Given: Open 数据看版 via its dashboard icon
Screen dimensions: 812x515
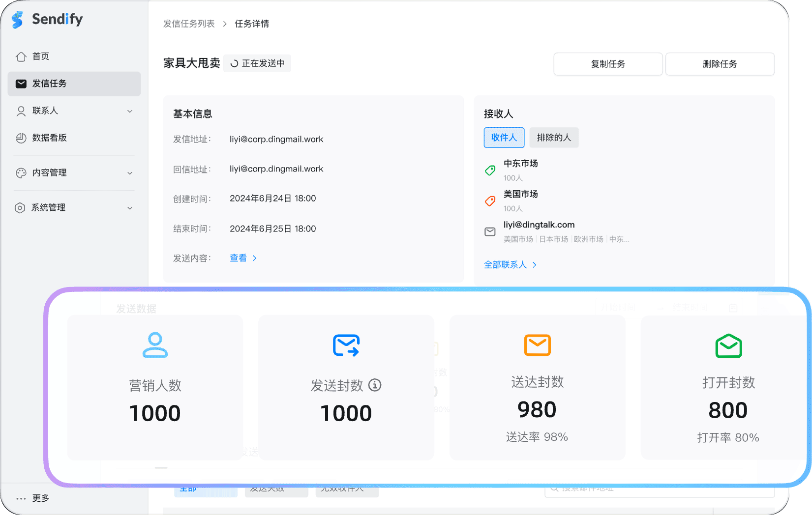Looking at the screenshot, I should 21,138.
